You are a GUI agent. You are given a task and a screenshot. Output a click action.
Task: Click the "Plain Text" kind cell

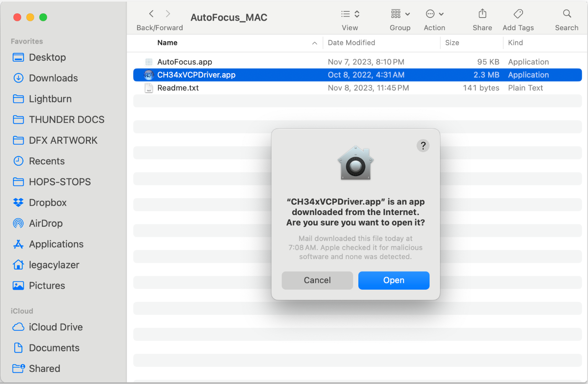526,88
